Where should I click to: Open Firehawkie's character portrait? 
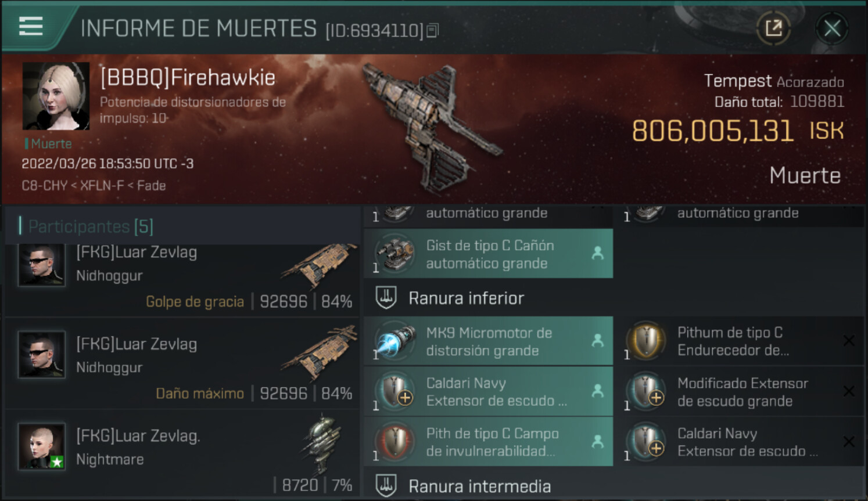[x=56, y=96]
